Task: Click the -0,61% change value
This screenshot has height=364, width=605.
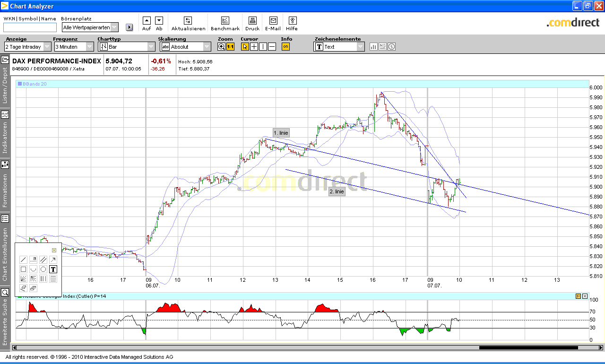Action: coord(161,61)
